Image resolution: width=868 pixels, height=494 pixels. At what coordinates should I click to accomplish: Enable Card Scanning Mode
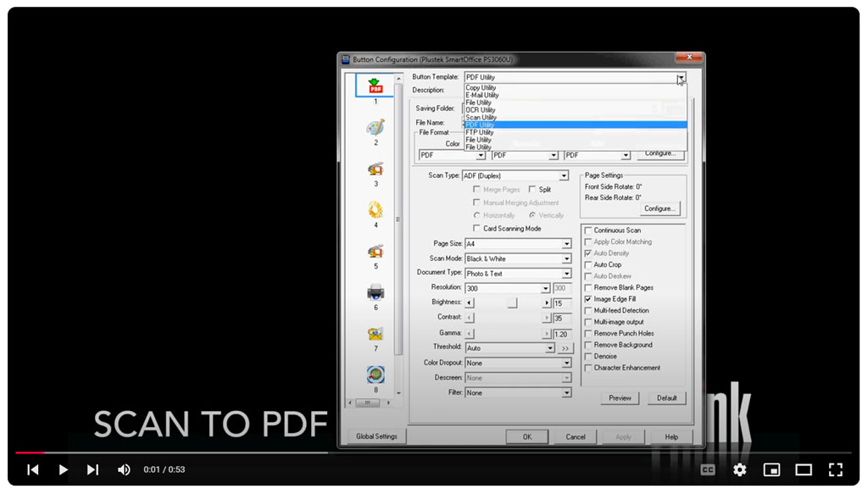click(x=476, y=229)
